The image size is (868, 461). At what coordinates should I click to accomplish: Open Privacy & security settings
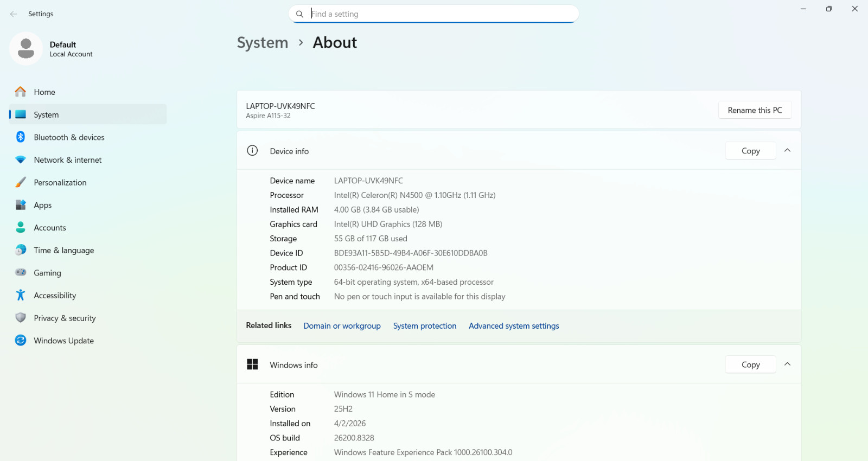pyautogui.click(x=88, y=318)
